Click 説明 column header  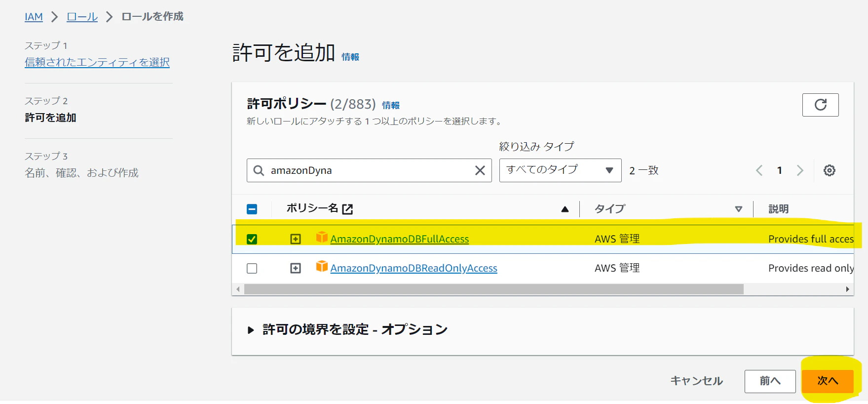click(778, 209)
